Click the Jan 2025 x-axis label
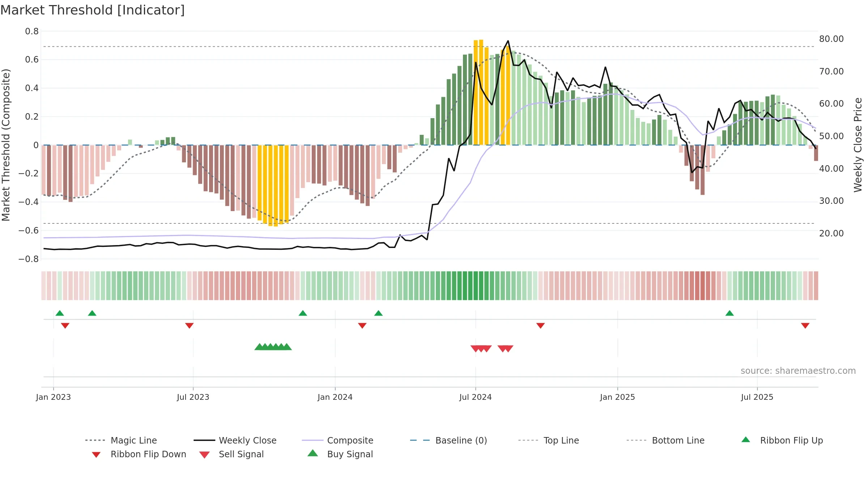The image size is (868, 488). (617, 397)
